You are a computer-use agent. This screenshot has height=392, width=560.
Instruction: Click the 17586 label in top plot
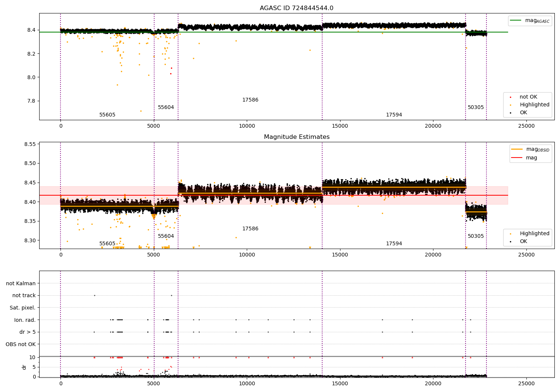click(250, 100)
